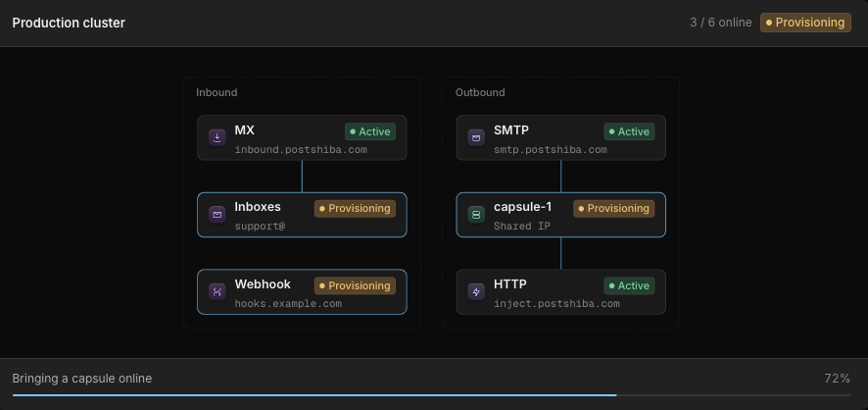The width and height of the screenshot is (868, 410).
Task: Select the MX node card
Action: point(302,138)
